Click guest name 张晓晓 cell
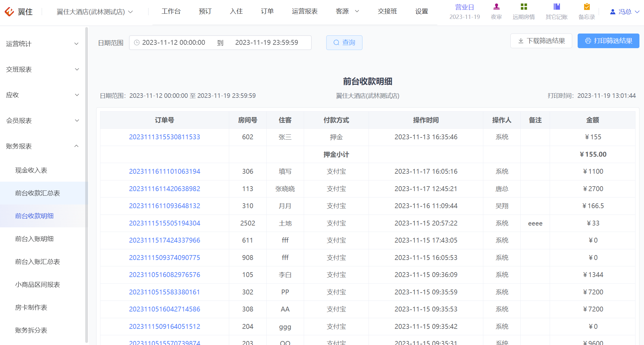Image resolution: width=644 pixels, height=345 pixels. click(285, 189)
